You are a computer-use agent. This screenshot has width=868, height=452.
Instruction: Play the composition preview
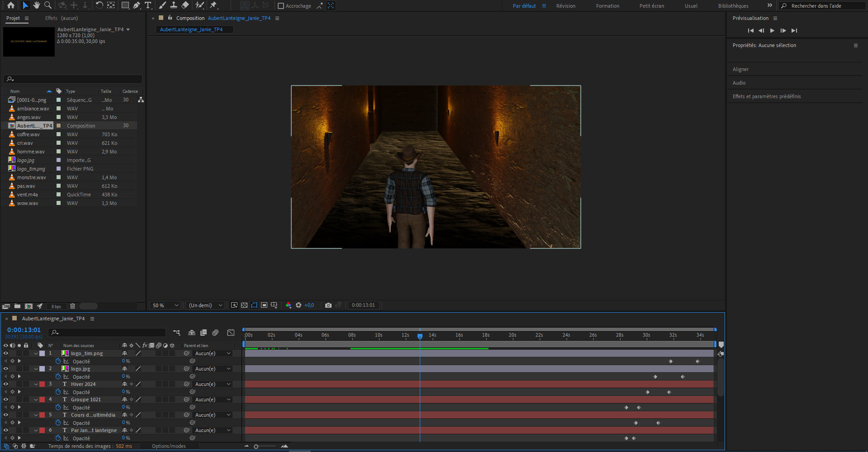[x=772, y=30]
